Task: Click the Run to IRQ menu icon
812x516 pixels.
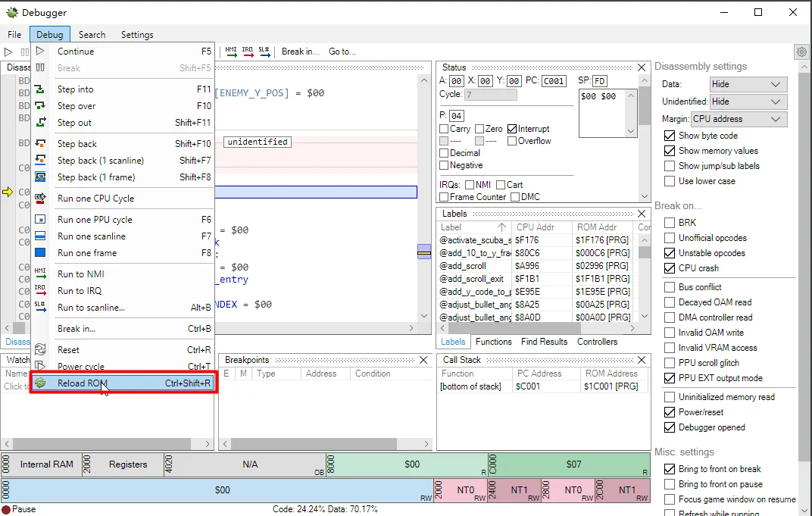Action: click(x=40, y=290)
